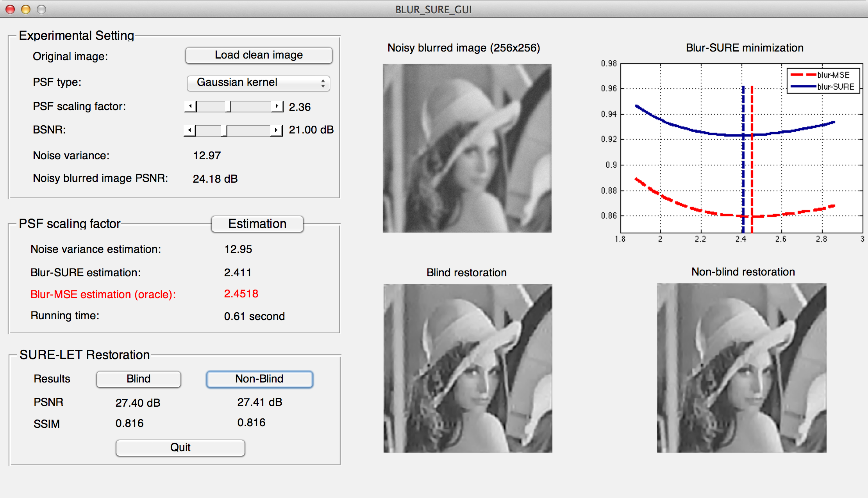Click the Blur-SURE minimization plot title
The height and width of the screenshot is (498, 868).
coord(745,48)
